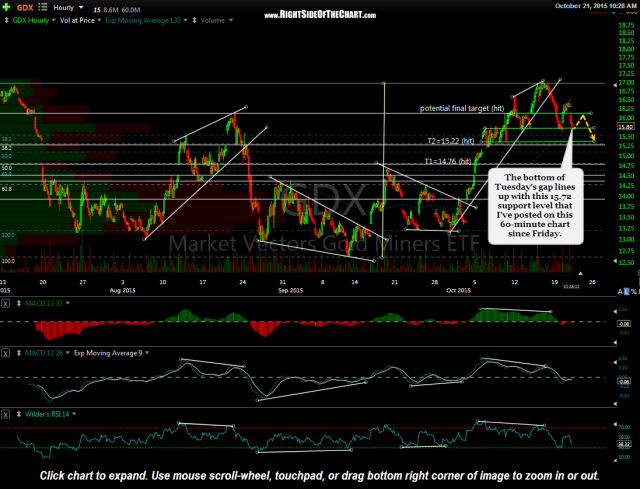This screenshot has width=640, height=489.
Task: Click the 8.6M volume readout
Action: (111, 10)
